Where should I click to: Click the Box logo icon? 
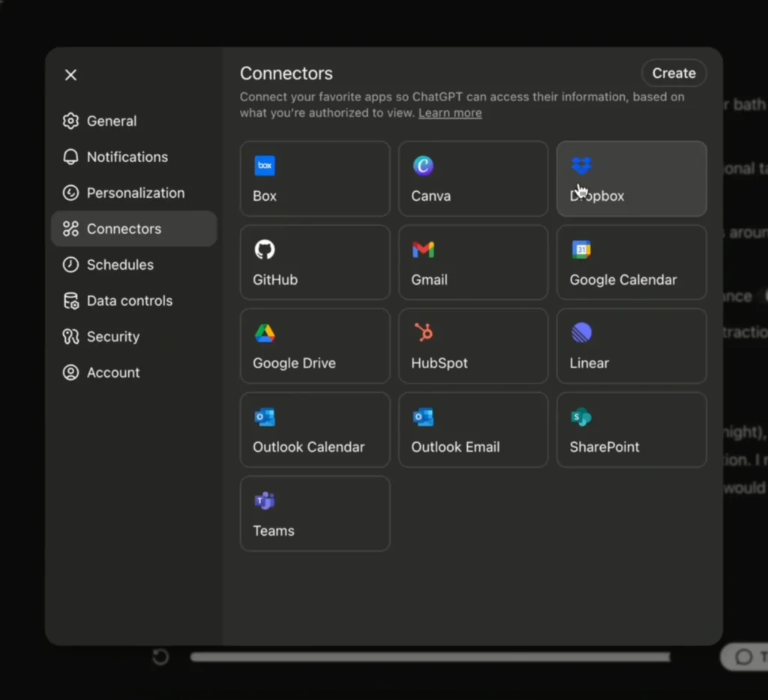(x=265, y=166)
